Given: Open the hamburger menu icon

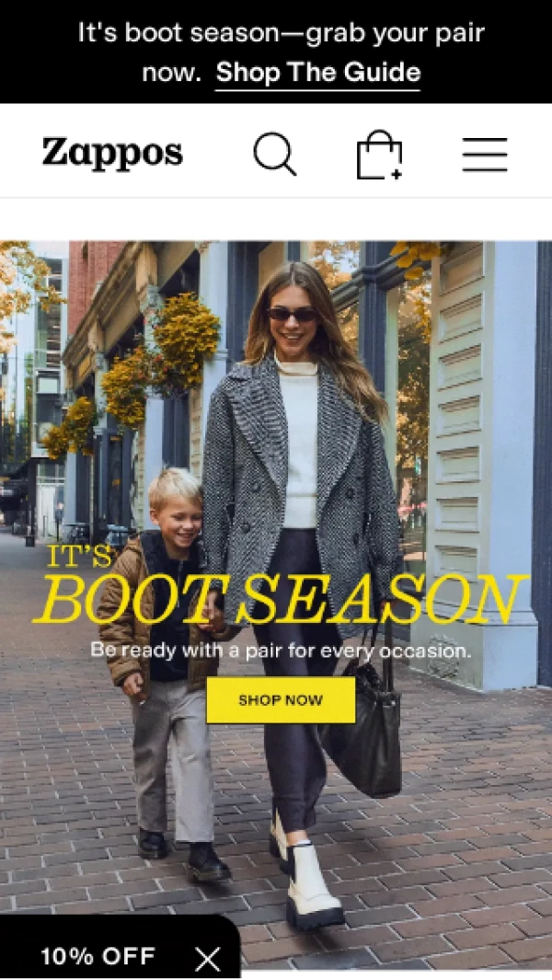Looking at the screenshot, I should click(x=485, y=155).
